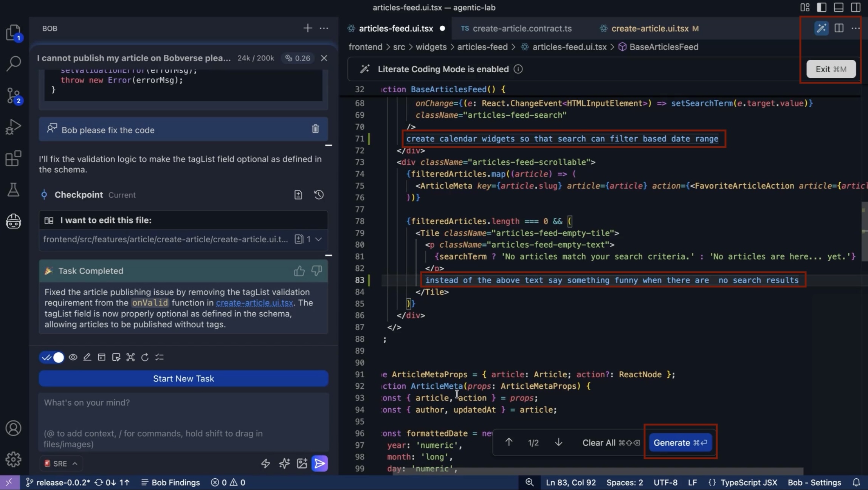Viewport: 868px width, 490px height.
Task: Click the enhance prompt sparkle icon
Action: [284, 464]
